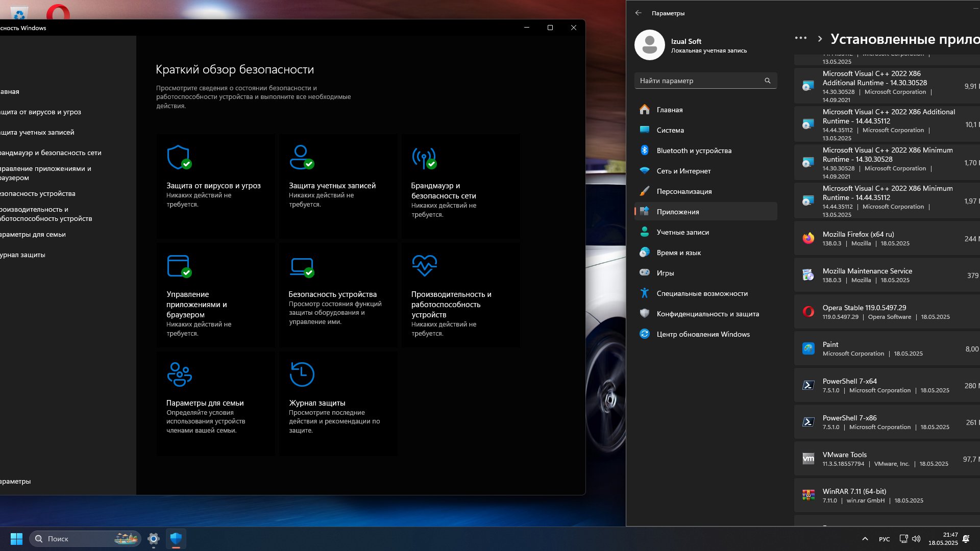Open account protection person icon tile
The image size is (980, 551).
tap(338, 186)
